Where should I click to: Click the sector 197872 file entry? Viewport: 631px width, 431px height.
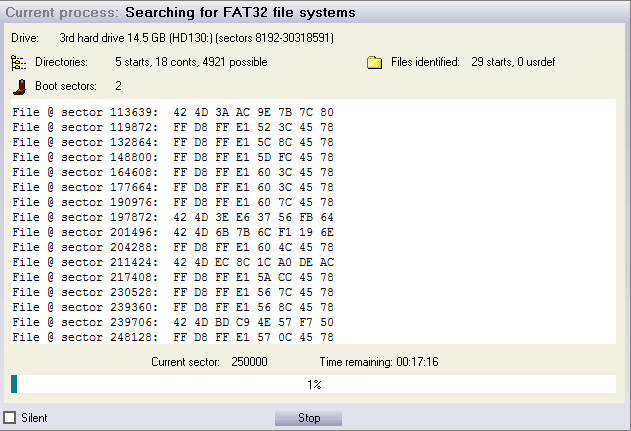(173, 217)
